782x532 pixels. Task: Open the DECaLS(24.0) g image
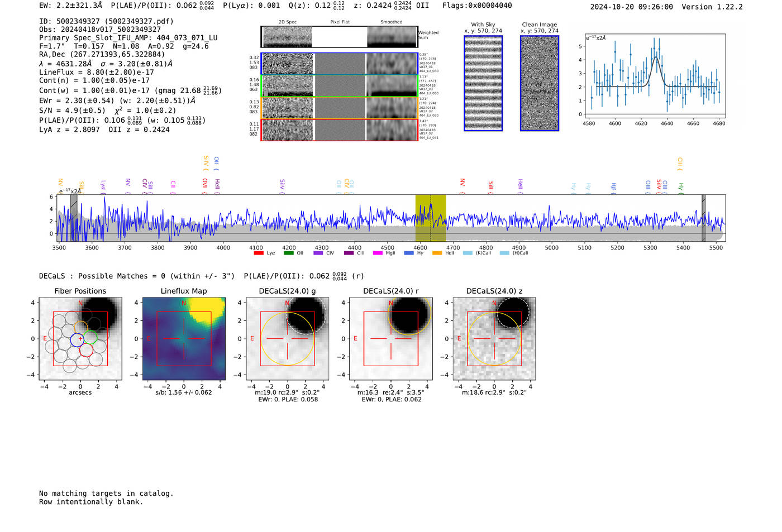(x=288, y=338)
